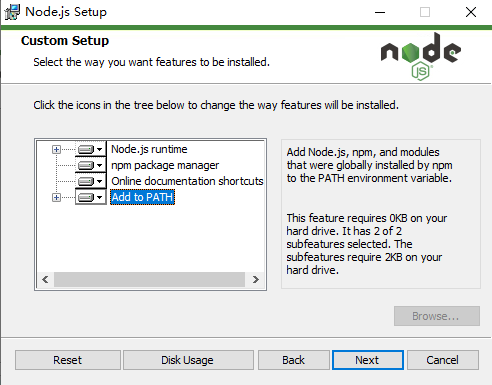Click the left arrow of the tree scrollbar
Screen dimensions: 492x385
(46, 279)
